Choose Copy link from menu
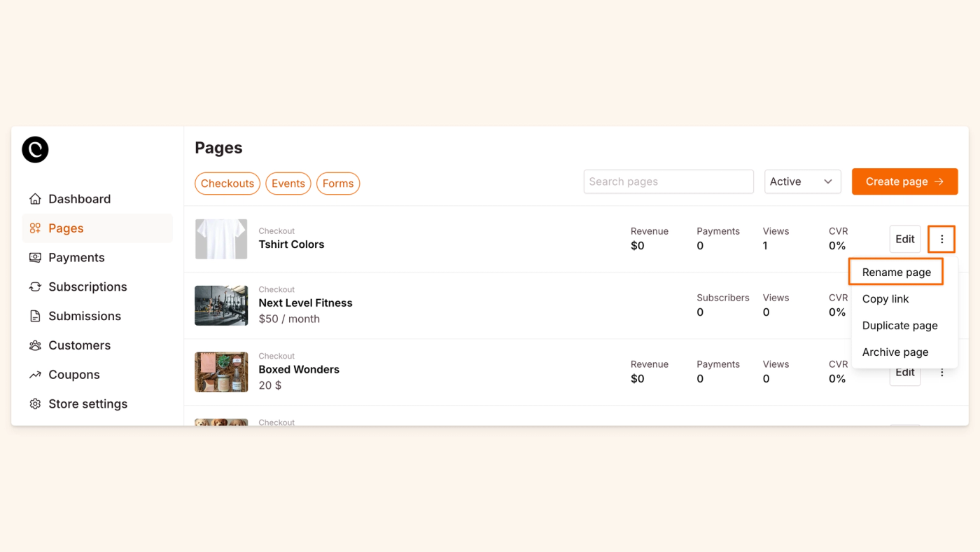 (x=885, y=299)
